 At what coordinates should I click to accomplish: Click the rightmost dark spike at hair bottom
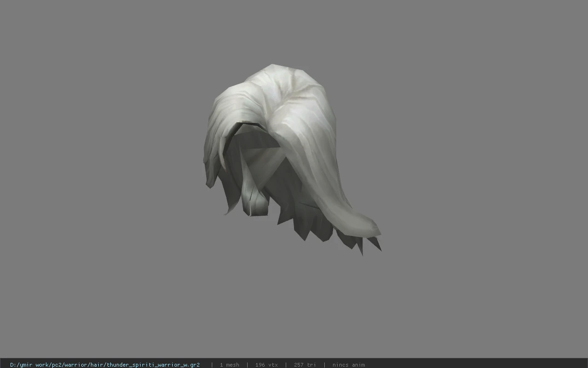(x=375, y=244)
